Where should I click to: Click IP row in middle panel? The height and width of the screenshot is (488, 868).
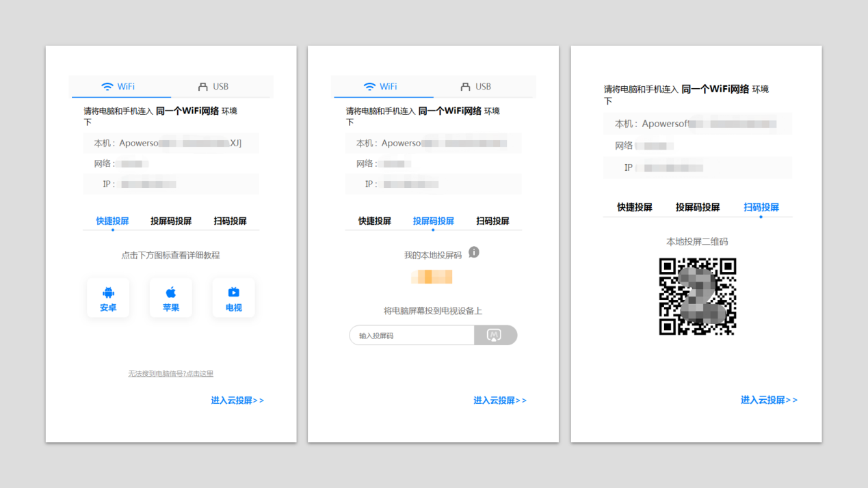point(434,184)
